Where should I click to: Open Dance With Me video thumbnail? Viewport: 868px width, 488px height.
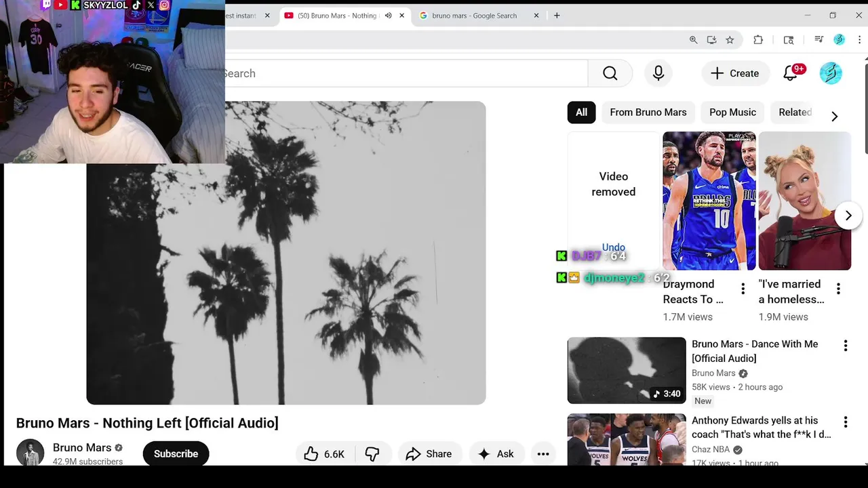627,370
